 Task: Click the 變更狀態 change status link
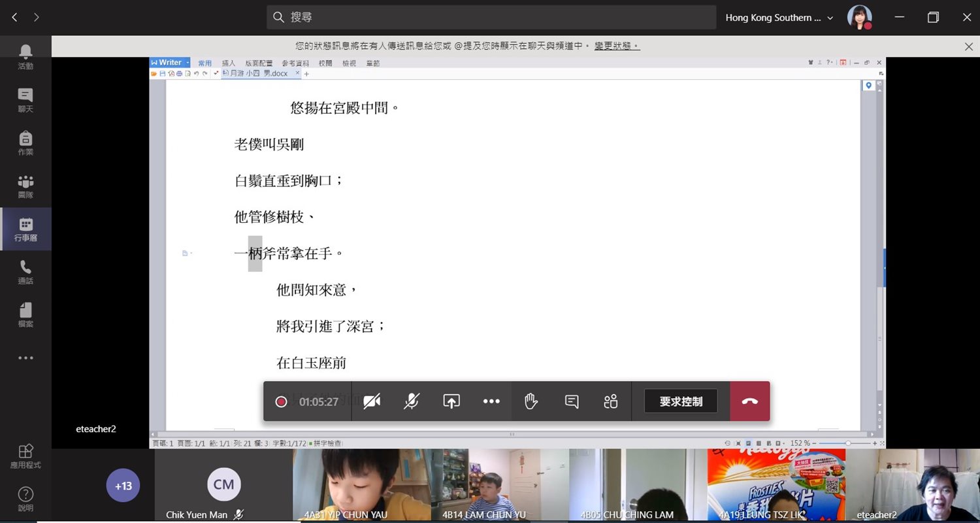pos(617,46)
